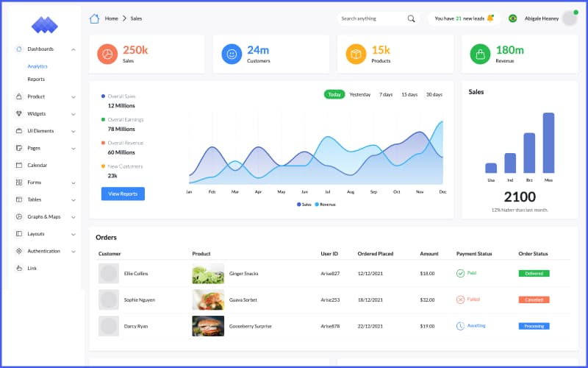
Task: Click the Awaiting clock status icon
Action: click(x=461, y=326)
